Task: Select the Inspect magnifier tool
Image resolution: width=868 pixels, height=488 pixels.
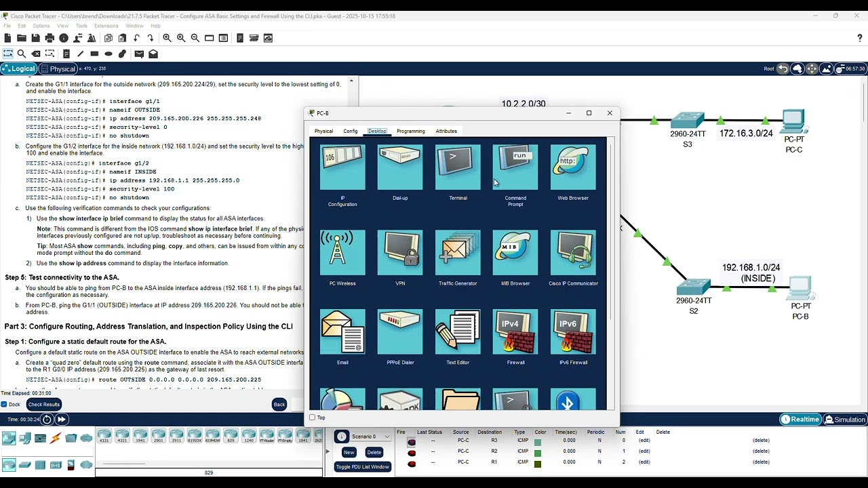Action: click(x=22, y=54)
